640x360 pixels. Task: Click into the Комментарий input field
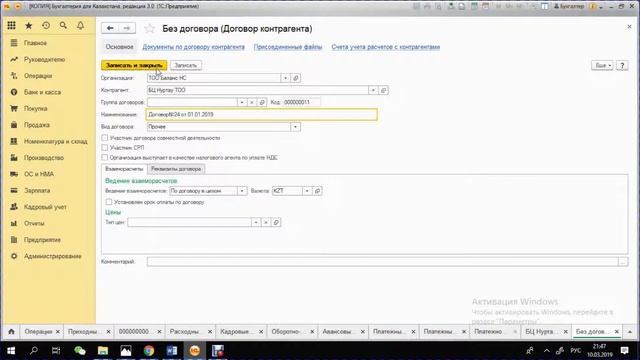coord(382,262)
